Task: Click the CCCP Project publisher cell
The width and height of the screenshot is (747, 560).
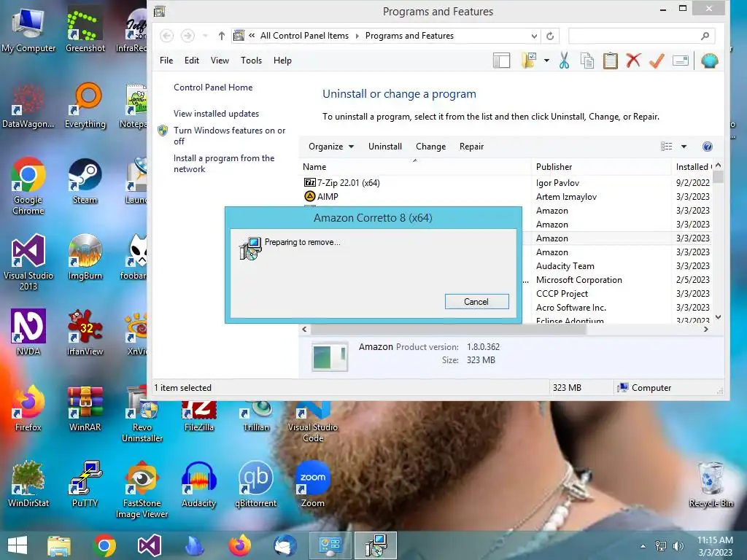Action: pos(562,294)
